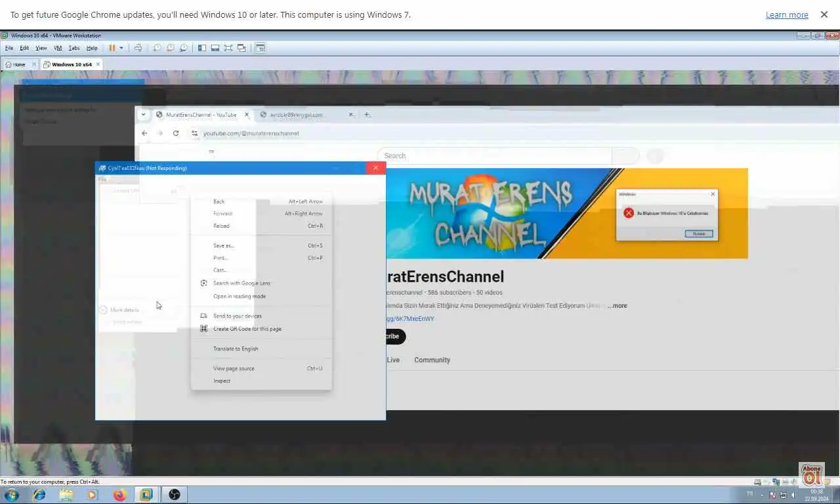The image size is (840, 504).
Task: Click the browser Reload icon
Action: [x=176, y=133]
